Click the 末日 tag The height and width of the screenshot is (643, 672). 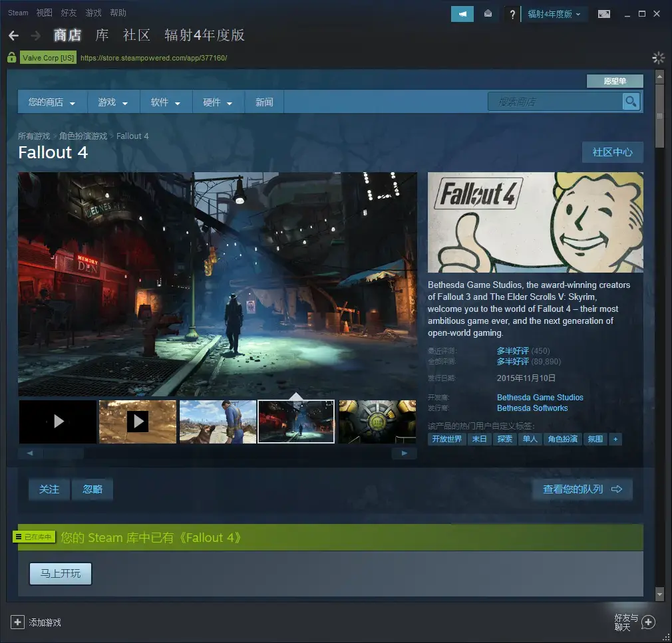tap(479, 439)
